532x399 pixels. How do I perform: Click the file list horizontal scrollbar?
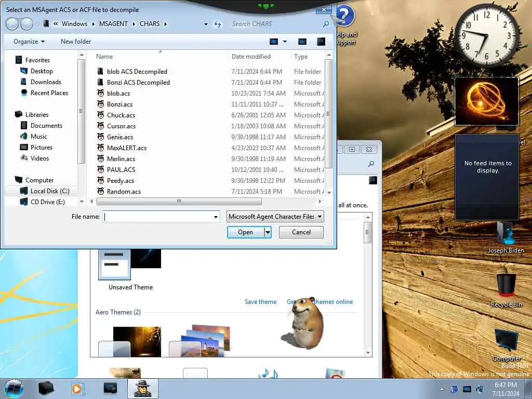tap(179, 201)
